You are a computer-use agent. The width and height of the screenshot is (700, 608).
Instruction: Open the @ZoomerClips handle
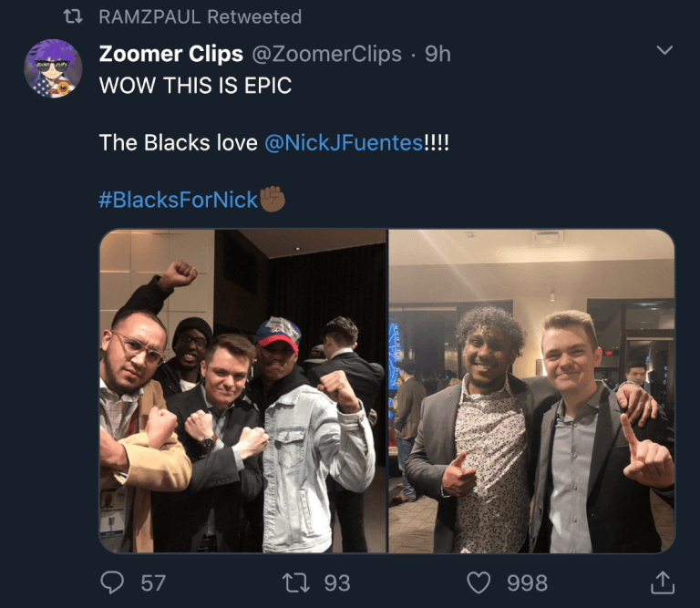click(327, 54)
